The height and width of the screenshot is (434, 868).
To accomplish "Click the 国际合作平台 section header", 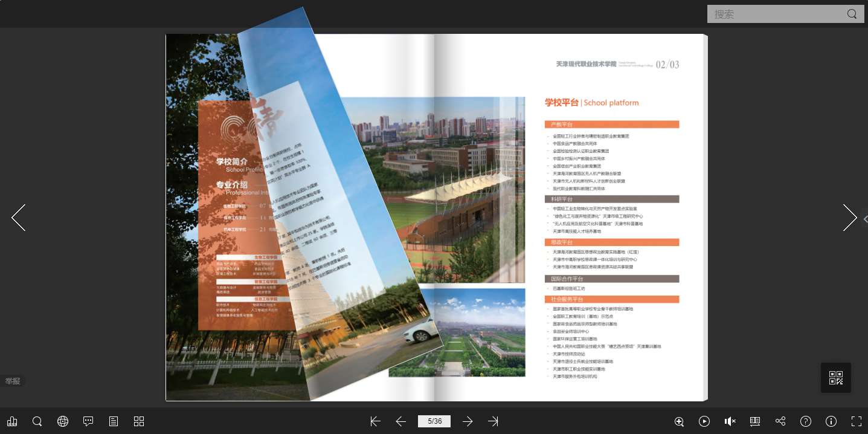I will click(612, 279).
